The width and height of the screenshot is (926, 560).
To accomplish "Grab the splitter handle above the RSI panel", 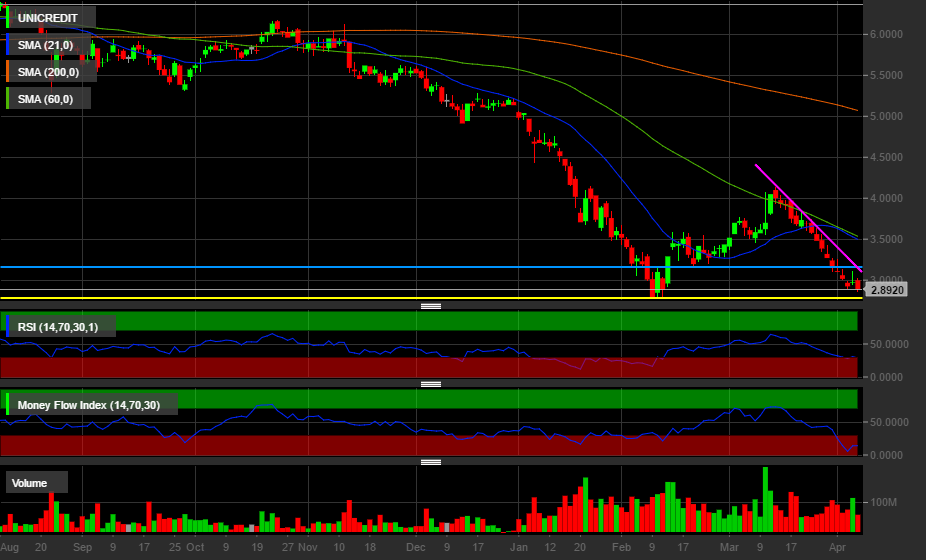I will tap(430, 306).
